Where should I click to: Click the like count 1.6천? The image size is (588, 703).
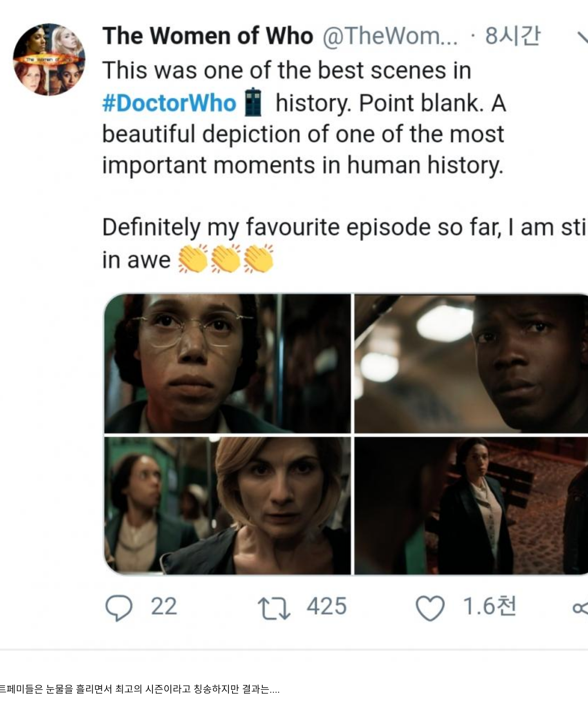(x=489, y=606)
